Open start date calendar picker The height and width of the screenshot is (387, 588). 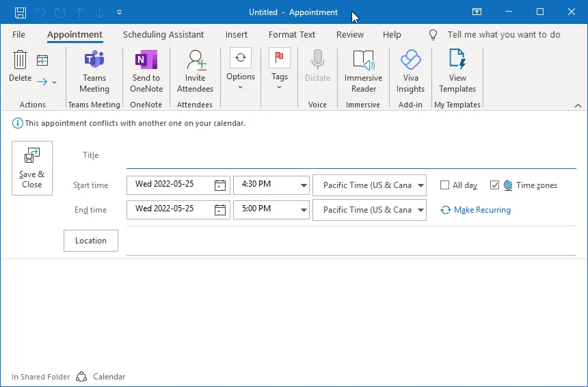click(220, 185)
